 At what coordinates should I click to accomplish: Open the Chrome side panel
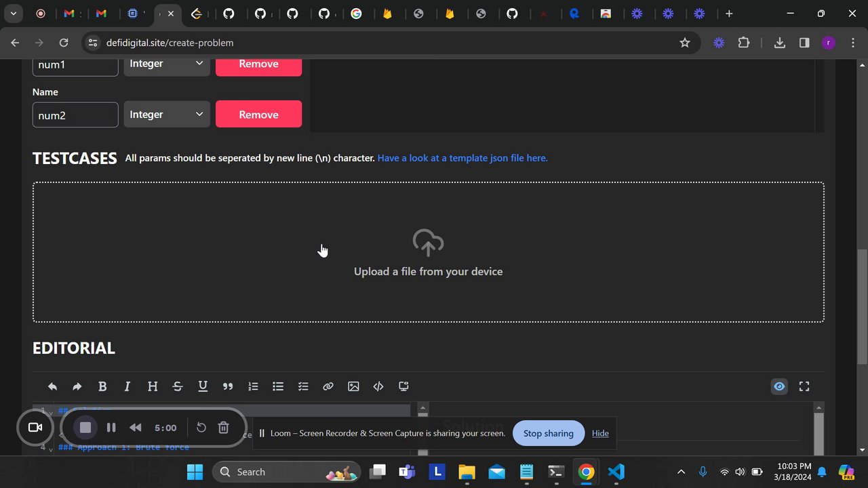pyautogui.click(x=804, y=43)
